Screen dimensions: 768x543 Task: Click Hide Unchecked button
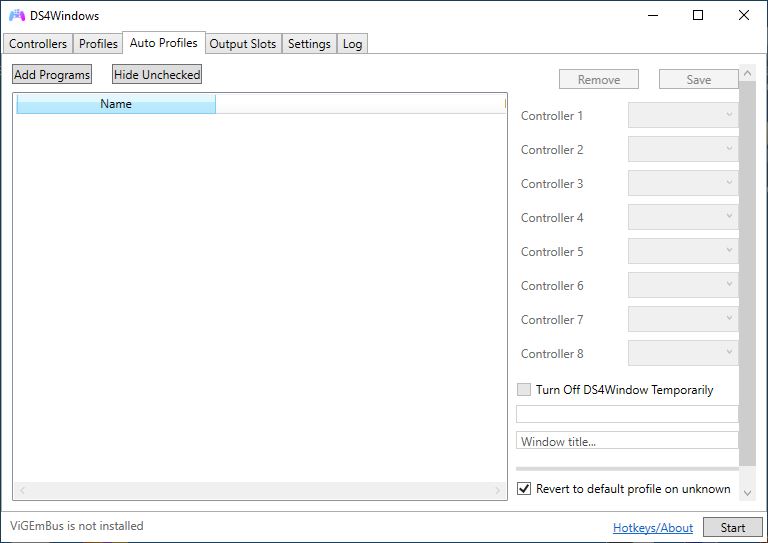[x=157, y=74]
